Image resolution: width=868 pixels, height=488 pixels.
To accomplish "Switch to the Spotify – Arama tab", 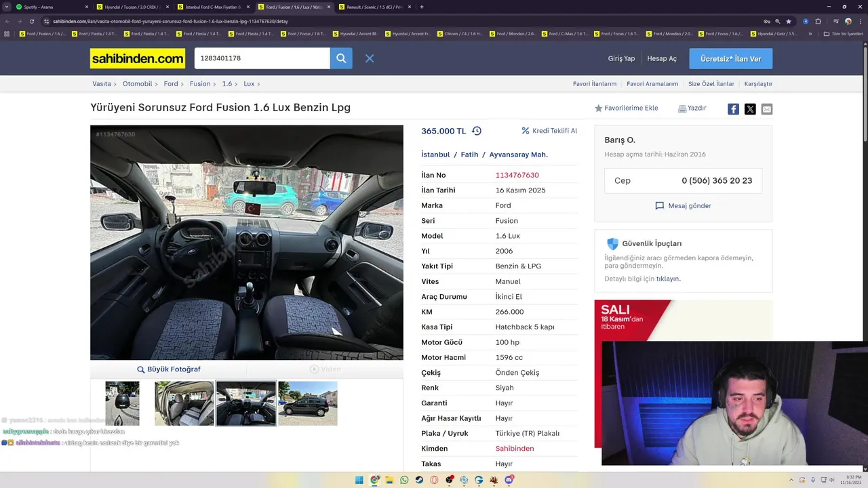I will tap(53, 7).
